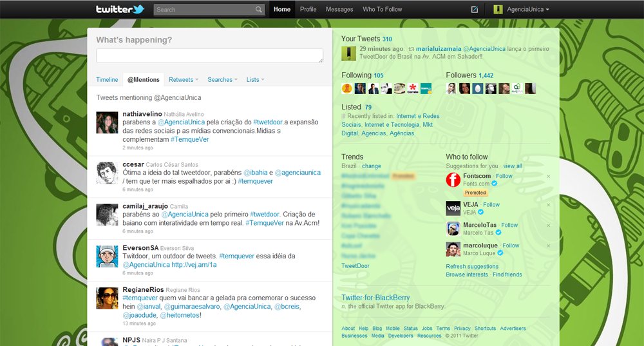Click the avatar beside Your Tweets entry
Viewport: 644px width, 346px height.
(x=348, y=53)
